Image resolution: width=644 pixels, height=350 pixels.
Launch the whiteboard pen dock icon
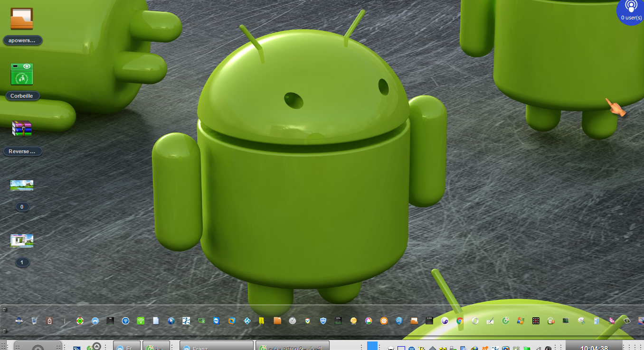coord(490,321)
